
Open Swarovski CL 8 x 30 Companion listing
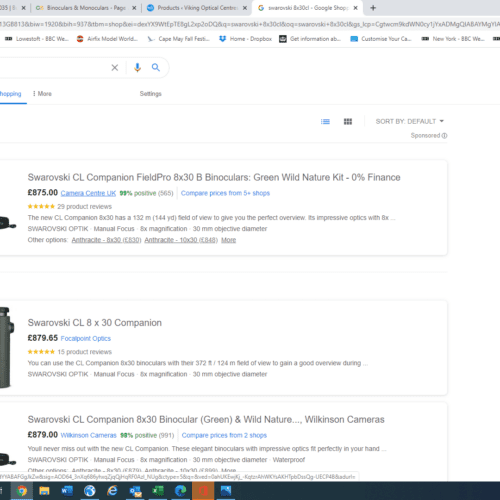(x=95, y=323)
